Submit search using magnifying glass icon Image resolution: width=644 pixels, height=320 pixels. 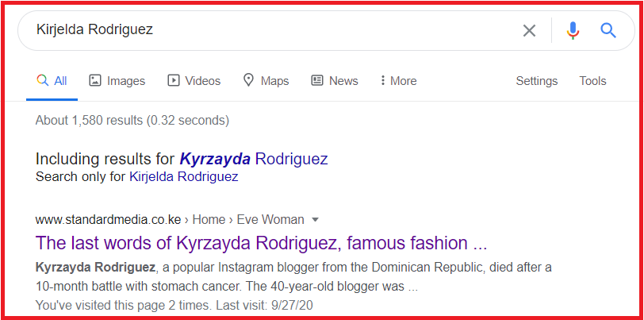608,30
